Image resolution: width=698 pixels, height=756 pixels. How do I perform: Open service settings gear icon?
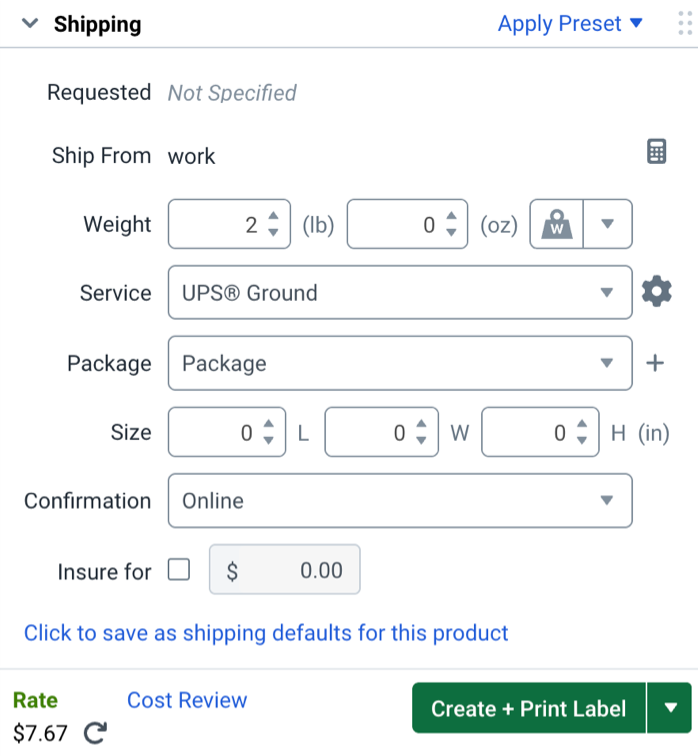click(657, 291)
